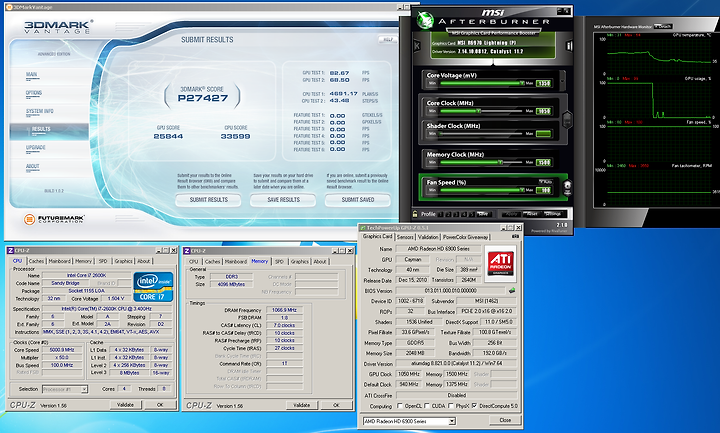Click the Core Voltage value field 1350
The width and height of the screenshot is (720, 433).
coord(543,84)
